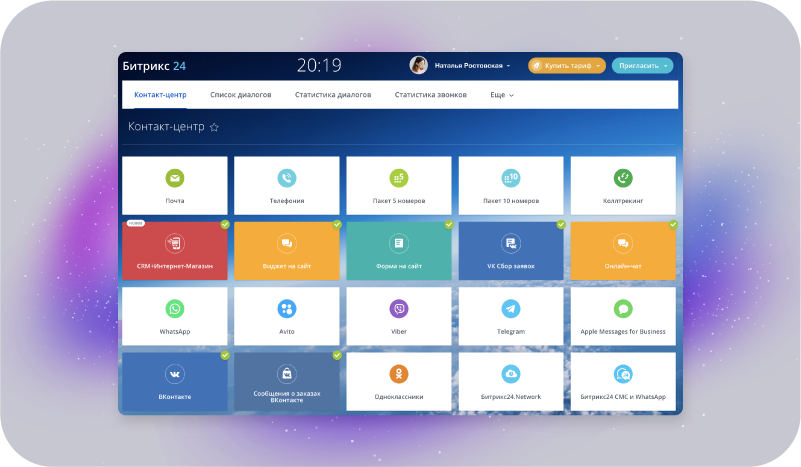Switch to the Контакт-центр tab
801x467 pixels.
click(160, 95)
